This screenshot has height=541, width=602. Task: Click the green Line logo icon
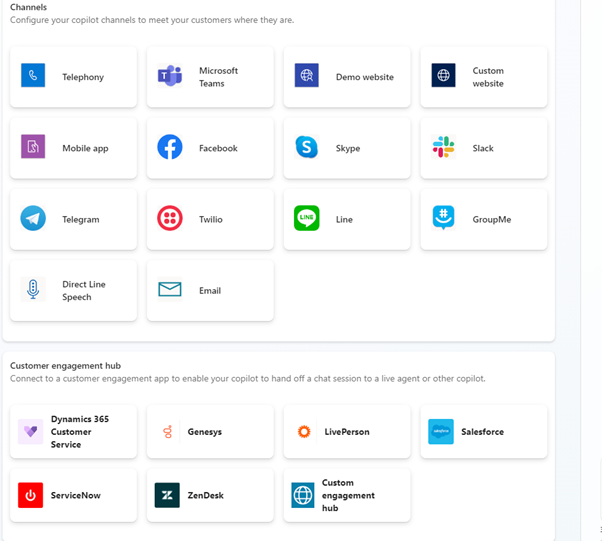(306, 218)
